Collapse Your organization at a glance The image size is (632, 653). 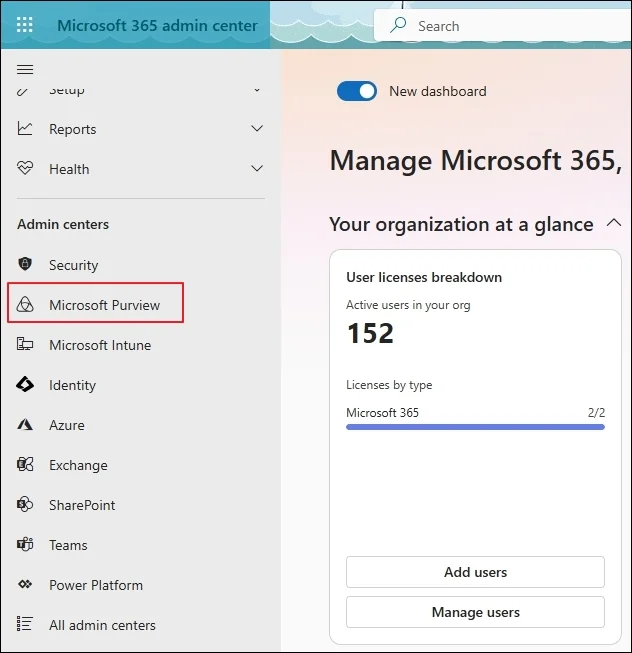(614, 223)
